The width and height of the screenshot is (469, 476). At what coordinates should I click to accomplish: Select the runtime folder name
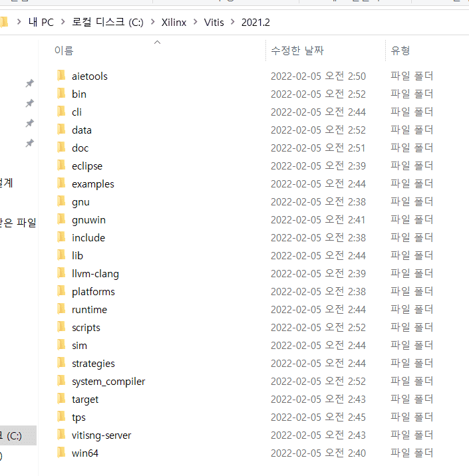pyautogui.click(x=89, y=310)
